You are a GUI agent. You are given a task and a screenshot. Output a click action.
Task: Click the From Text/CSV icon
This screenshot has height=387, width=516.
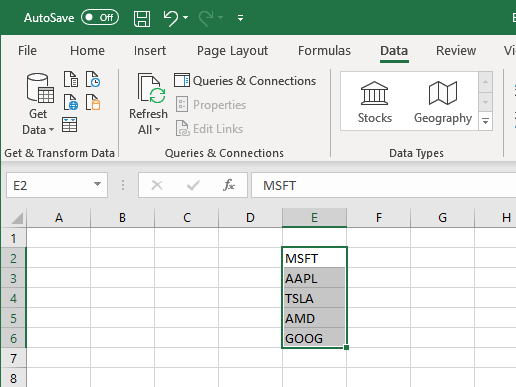coord(71,79)
